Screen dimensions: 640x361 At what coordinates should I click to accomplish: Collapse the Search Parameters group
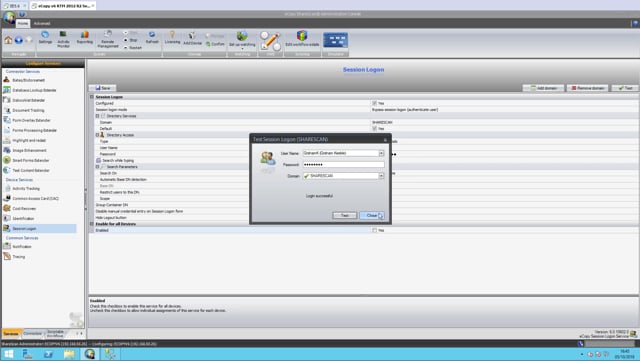(97, 167)
